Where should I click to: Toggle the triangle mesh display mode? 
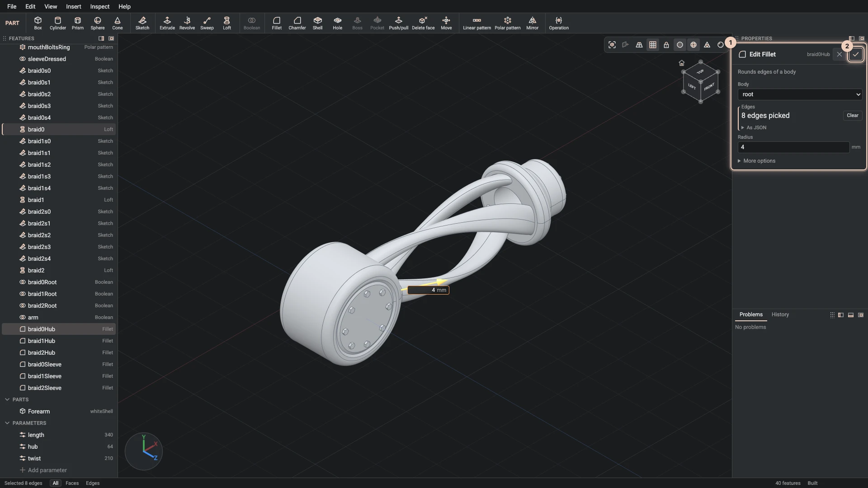click(x=707, y=45)
